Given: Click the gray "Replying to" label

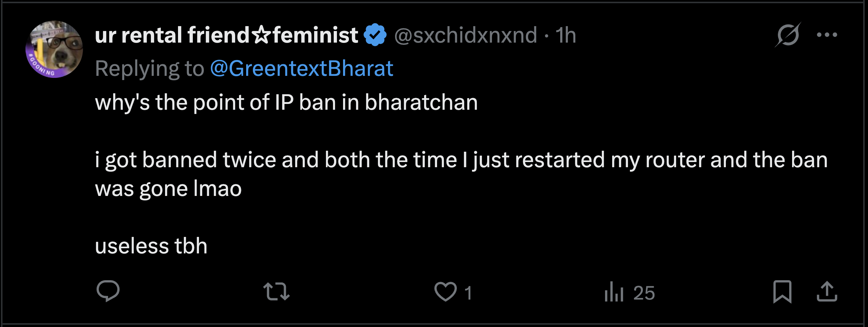Looking at the screenshot, I should pyautogui.click(x=150, y=69).
